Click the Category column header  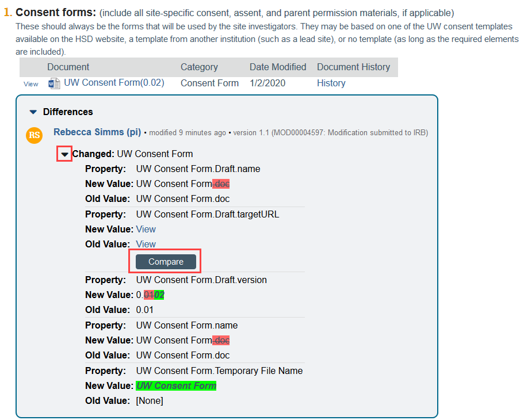pos(199,67)
